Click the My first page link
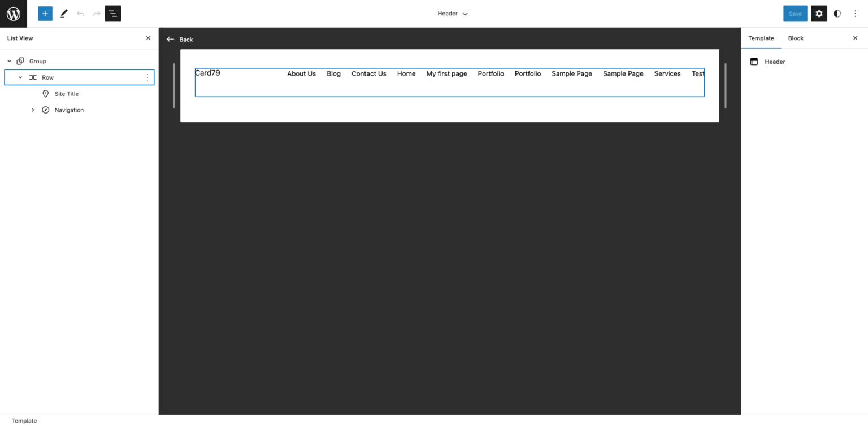This screenshot has height=426, width=868. 446,73
